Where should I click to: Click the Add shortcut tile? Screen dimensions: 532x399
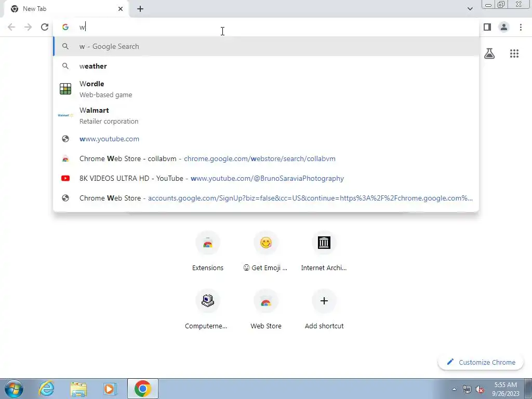[324, 310]
